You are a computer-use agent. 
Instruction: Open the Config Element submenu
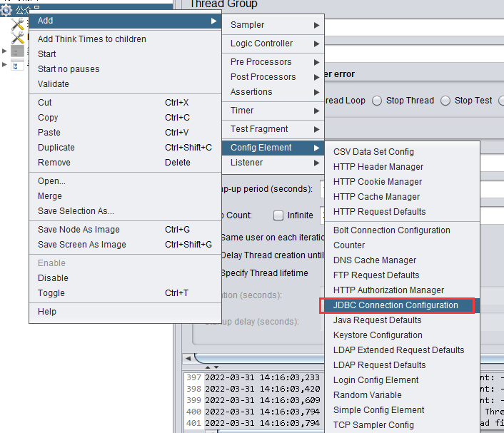point(273,148)
